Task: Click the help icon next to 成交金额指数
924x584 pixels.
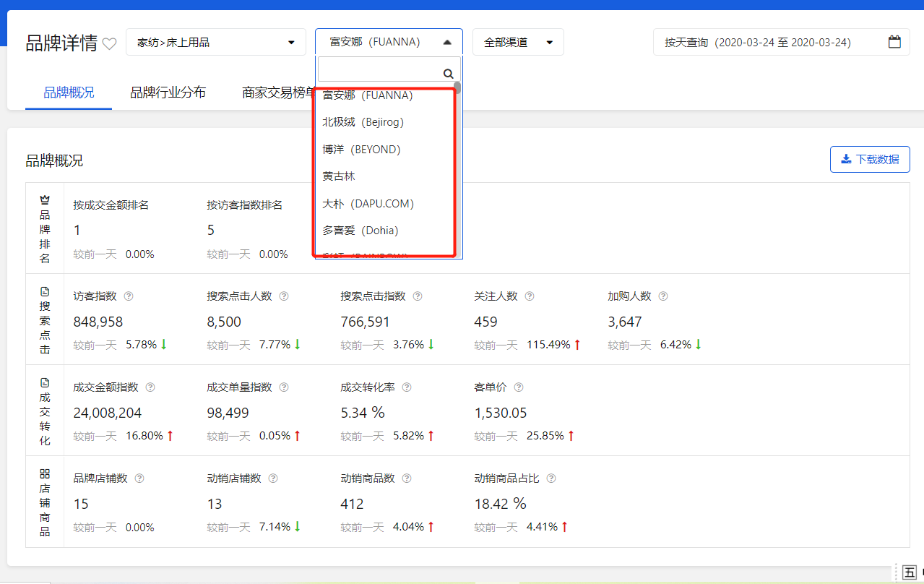Action: (x=150, y=387)
